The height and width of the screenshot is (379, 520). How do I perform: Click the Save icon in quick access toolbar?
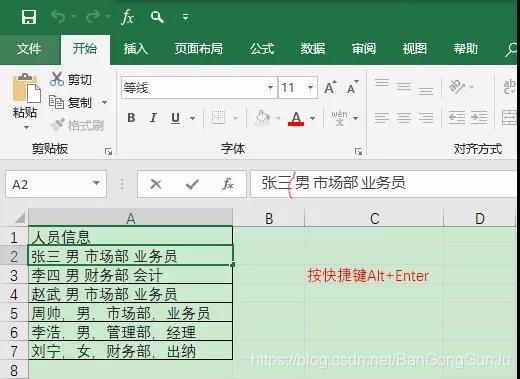click(29, 17)
